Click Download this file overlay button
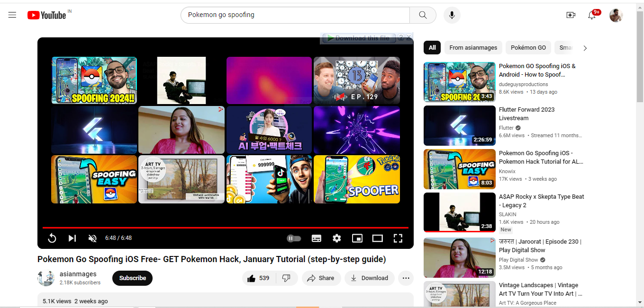Screen dimensions: 644x308 358,38
